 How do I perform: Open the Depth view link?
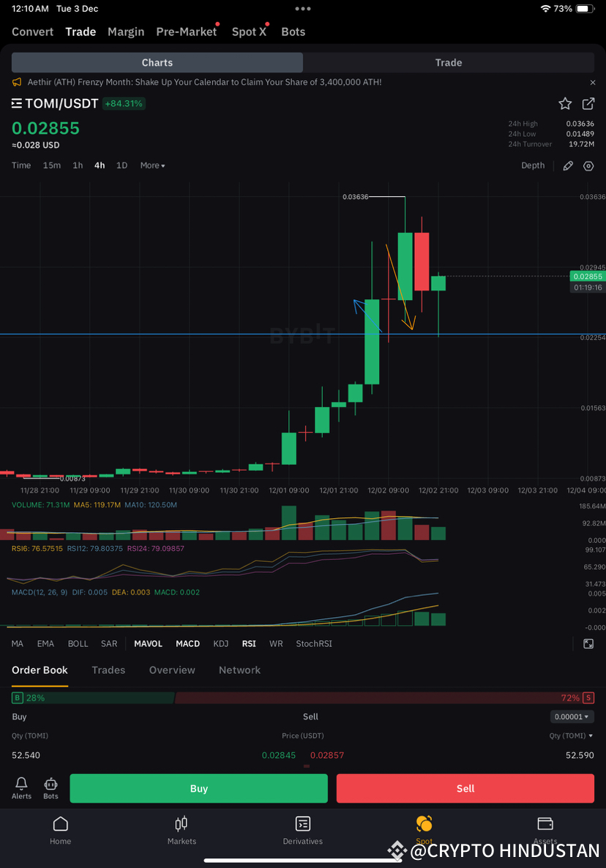pos(533,165)
